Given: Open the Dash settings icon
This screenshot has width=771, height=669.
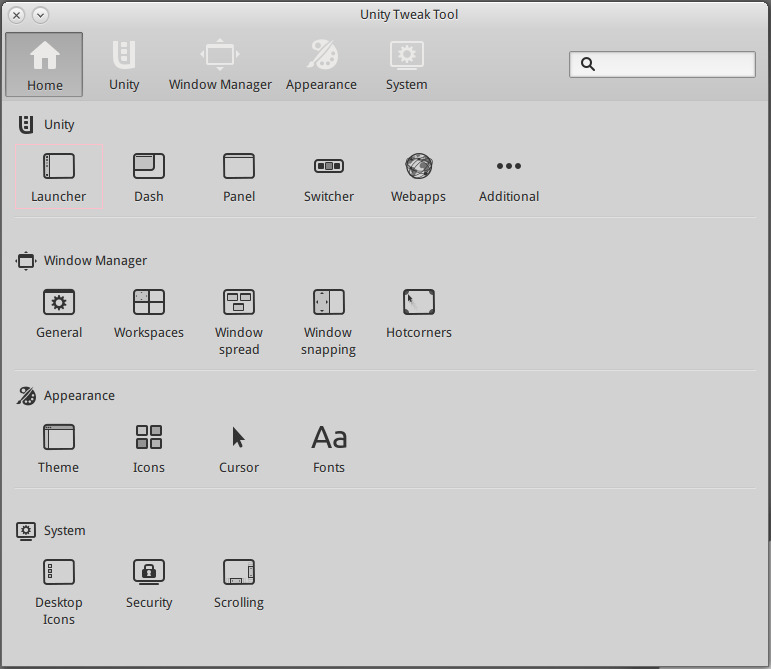Looking at the screenshot, I should point(149,167).
